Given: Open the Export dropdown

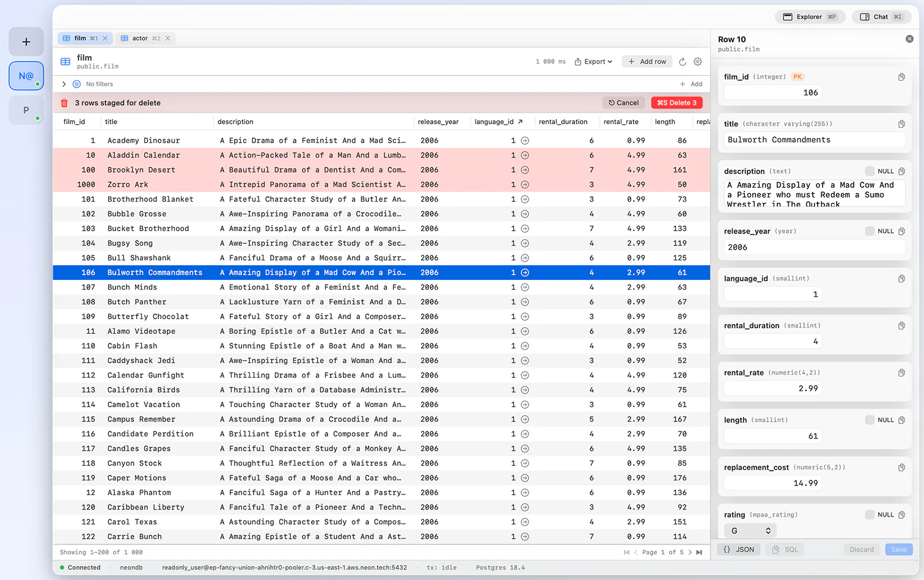Looking at the screenshot, I should point(593,62).
